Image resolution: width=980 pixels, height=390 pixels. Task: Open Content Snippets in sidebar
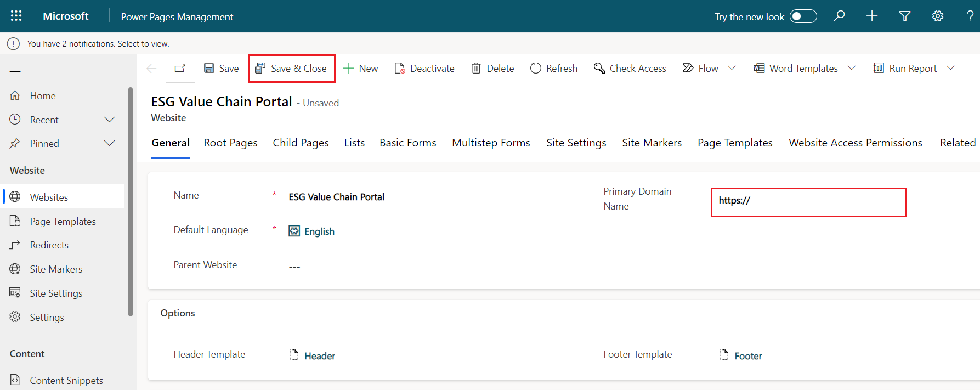click(x=64, y=380)
